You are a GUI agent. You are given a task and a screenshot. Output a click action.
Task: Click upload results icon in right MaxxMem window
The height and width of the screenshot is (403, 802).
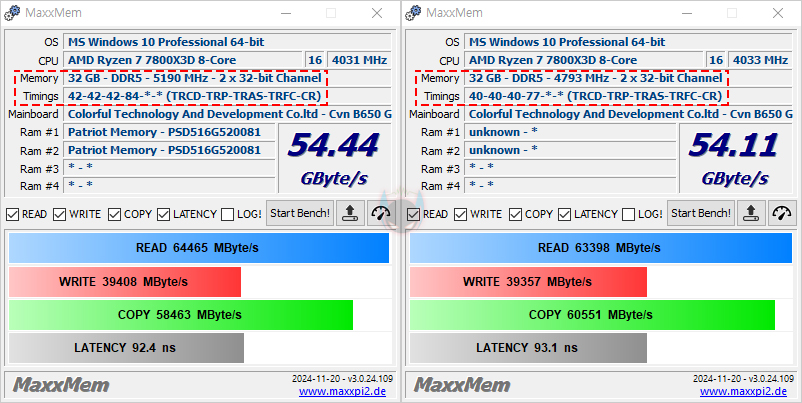[751, 213]
